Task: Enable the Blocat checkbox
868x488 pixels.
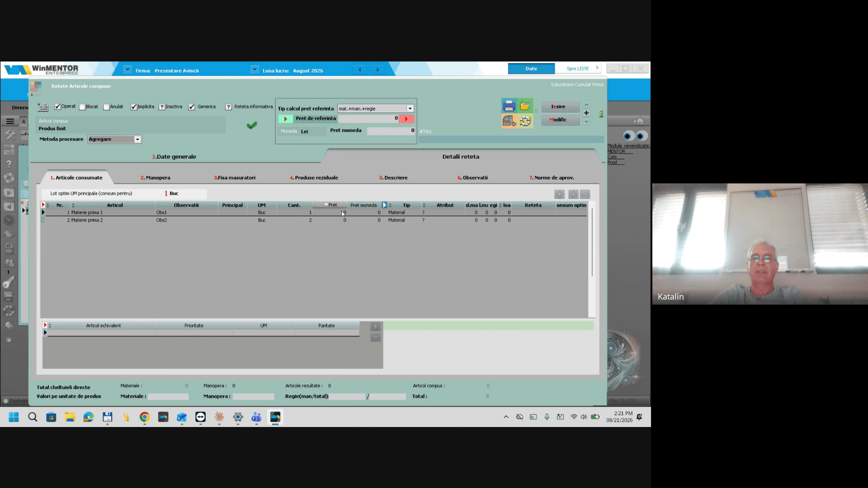Action: [82, 107]
